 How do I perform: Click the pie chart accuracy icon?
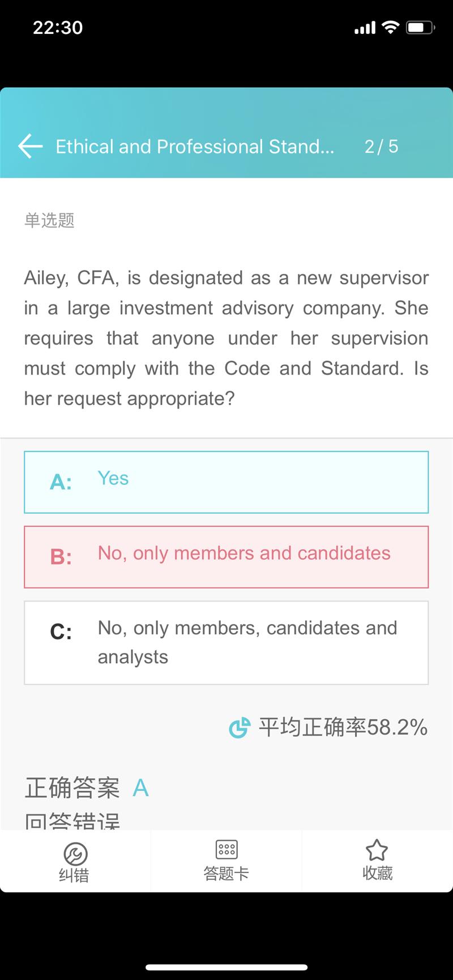(x=240, y=728)
